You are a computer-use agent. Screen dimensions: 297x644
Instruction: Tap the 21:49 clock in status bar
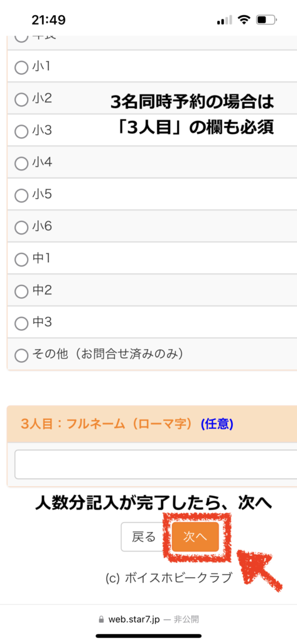tap(48, 19)
